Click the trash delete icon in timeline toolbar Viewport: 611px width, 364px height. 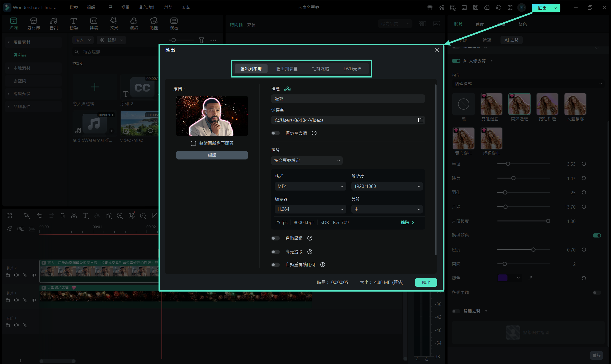pyautogui.click(x=63, y=215)
